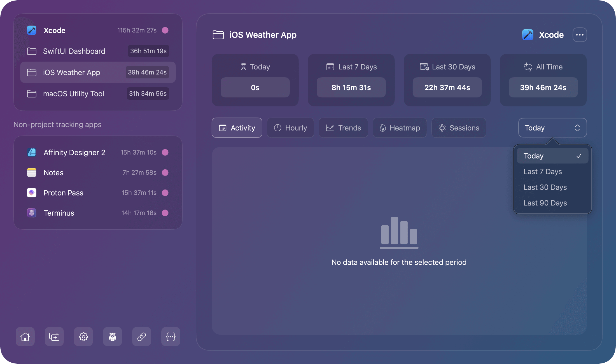Click the link icon in the bottom toolbar

point(141,337)
